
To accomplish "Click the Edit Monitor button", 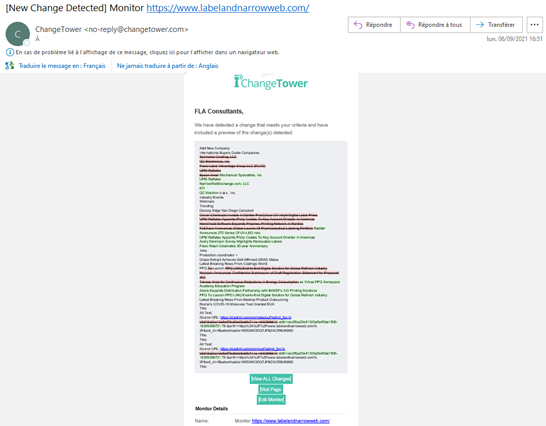I will (x=271, y=400).
